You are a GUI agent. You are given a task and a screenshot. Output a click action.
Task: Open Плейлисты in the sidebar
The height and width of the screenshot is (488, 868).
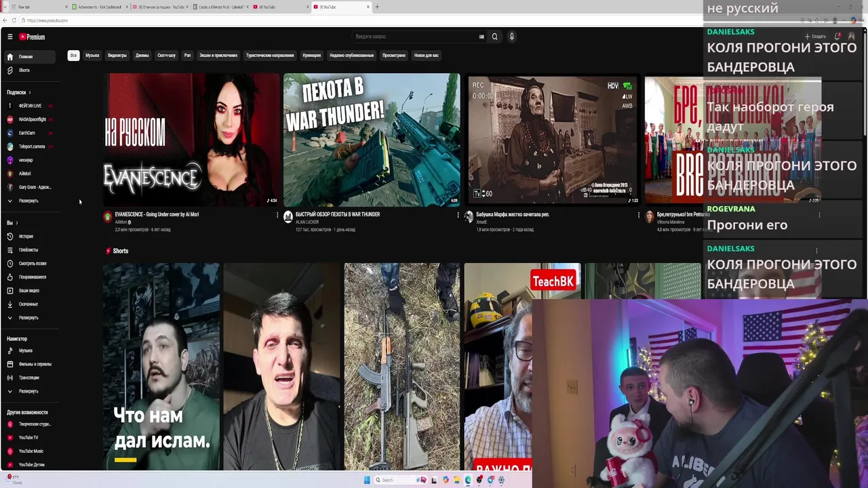31,250
